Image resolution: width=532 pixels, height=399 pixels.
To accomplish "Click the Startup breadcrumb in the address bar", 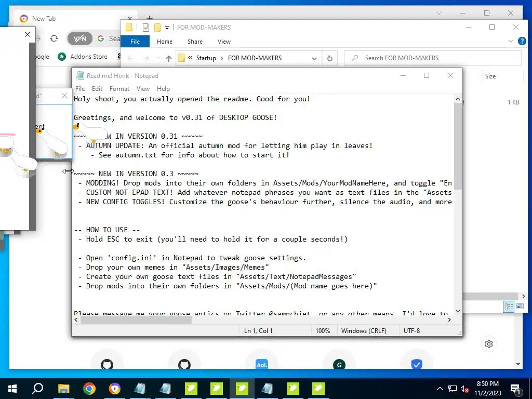I will pyautogui.click(x=206, y=58).
